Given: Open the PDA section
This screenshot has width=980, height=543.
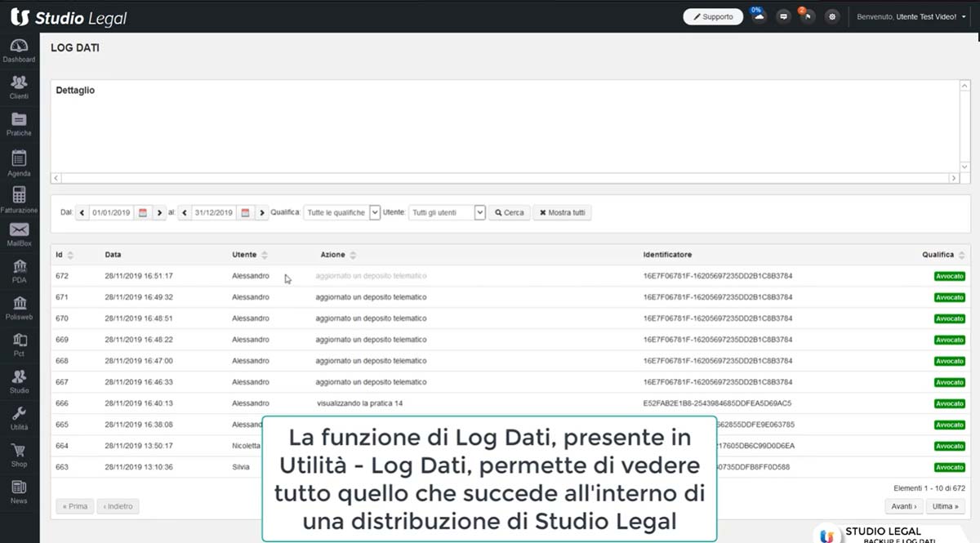Looking at the screenshot, I should coord(19,272).
